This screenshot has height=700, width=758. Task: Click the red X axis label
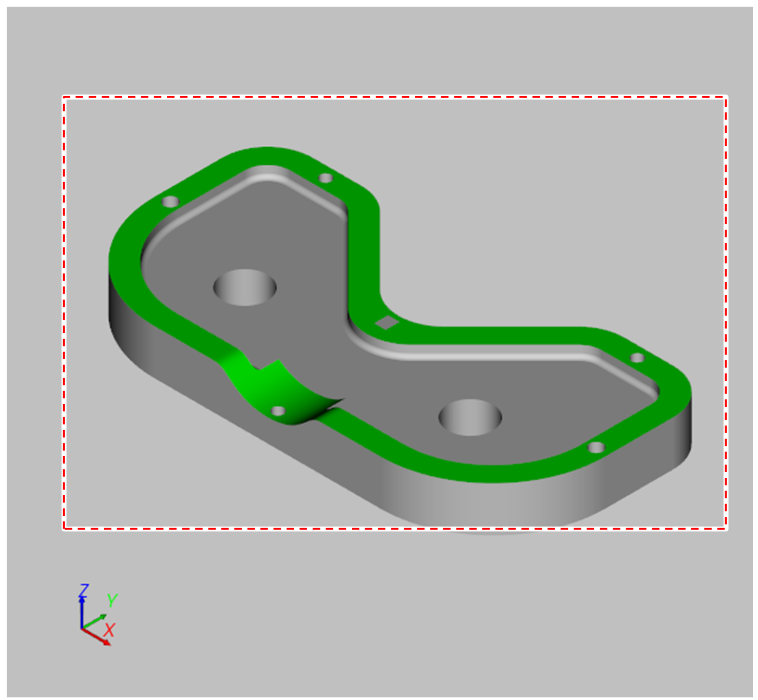(109, 630)
